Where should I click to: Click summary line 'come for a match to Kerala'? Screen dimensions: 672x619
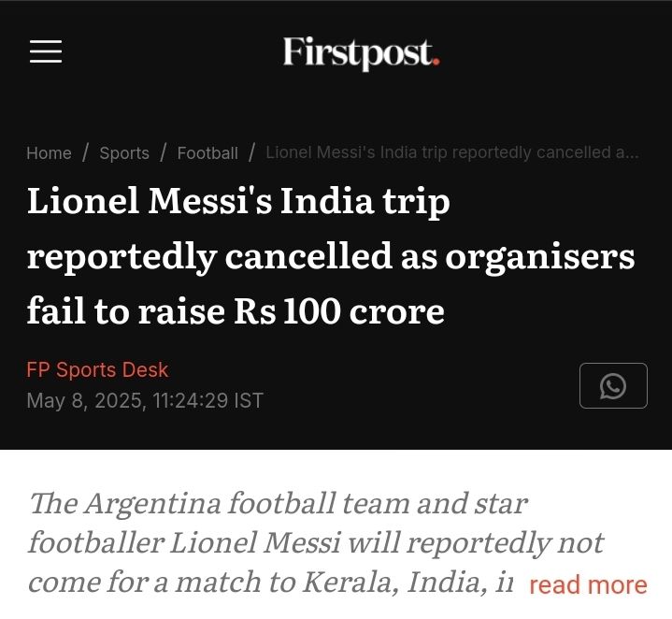click(270, 583)
